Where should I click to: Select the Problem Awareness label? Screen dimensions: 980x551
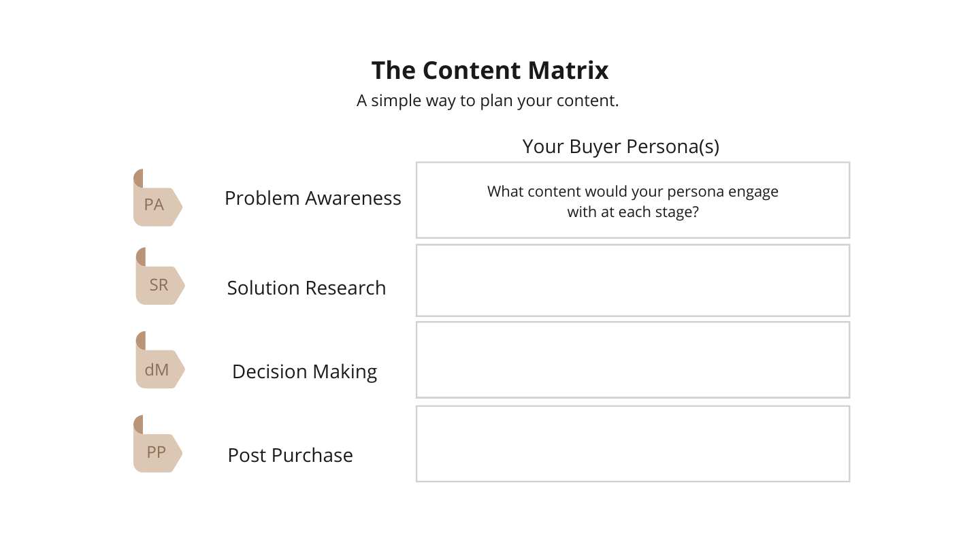tap(313, 198)
